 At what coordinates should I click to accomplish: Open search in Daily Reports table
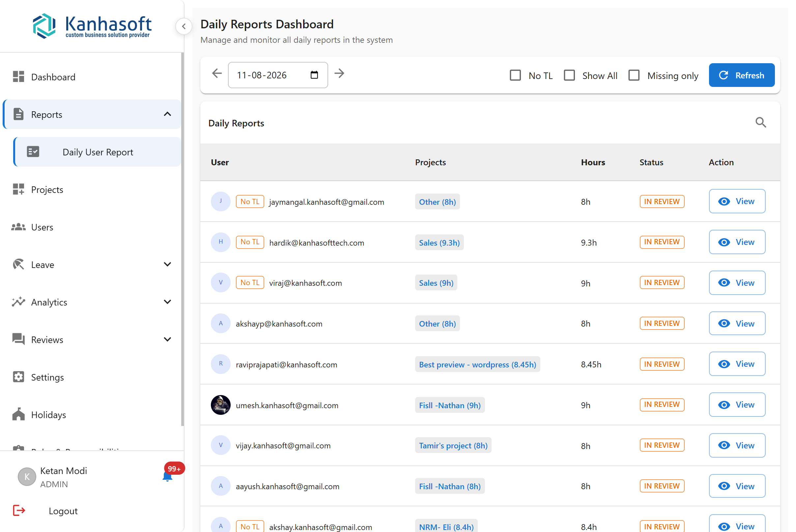coord(761,122)
